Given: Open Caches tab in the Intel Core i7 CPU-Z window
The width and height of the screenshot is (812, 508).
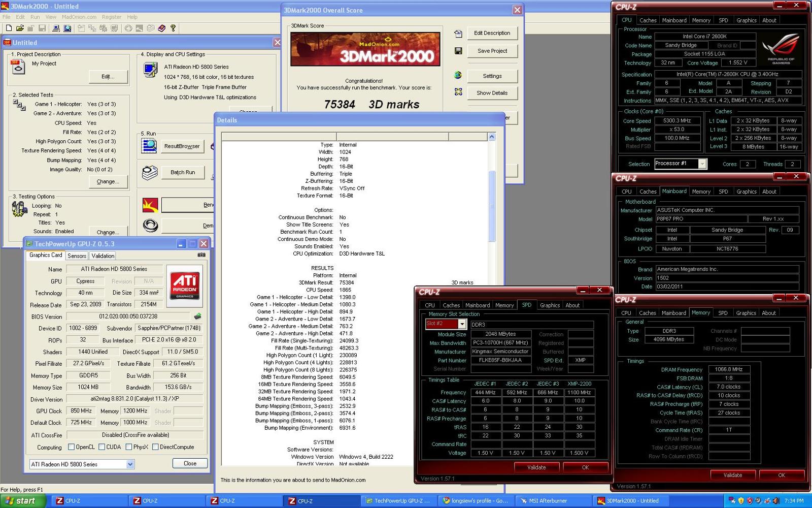Looking at the screenshot, I should [648, 20].
